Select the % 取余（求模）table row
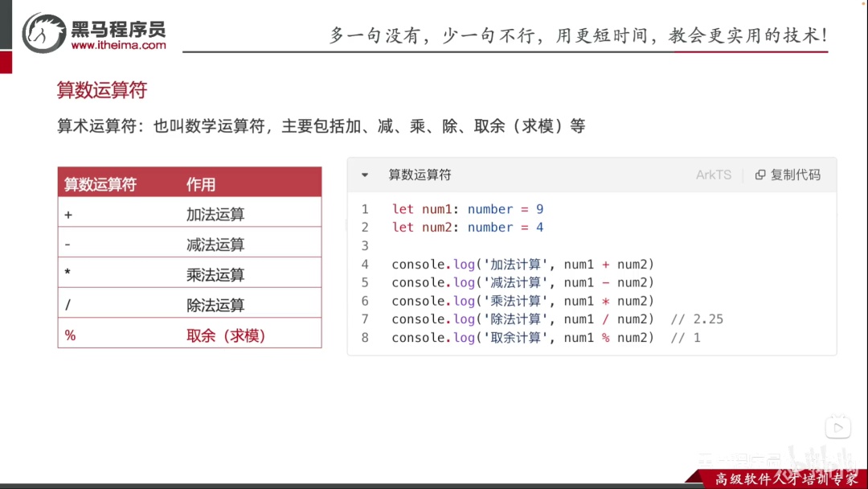 point(190,335)
